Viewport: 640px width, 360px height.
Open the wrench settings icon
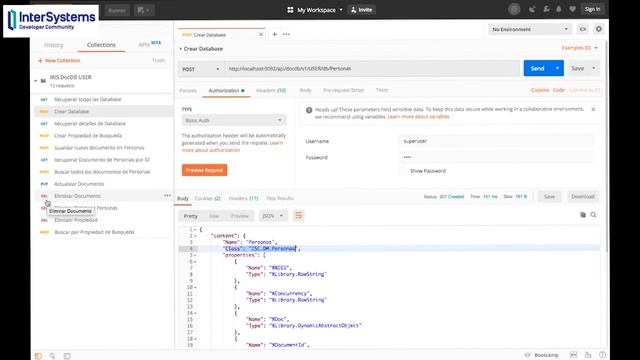click(546, 9)
